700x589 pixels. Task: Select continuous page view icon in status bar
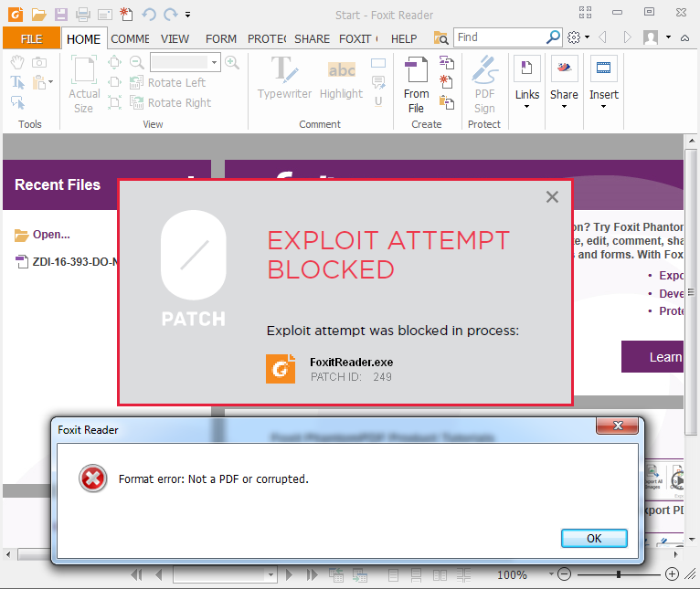[416, 575]
